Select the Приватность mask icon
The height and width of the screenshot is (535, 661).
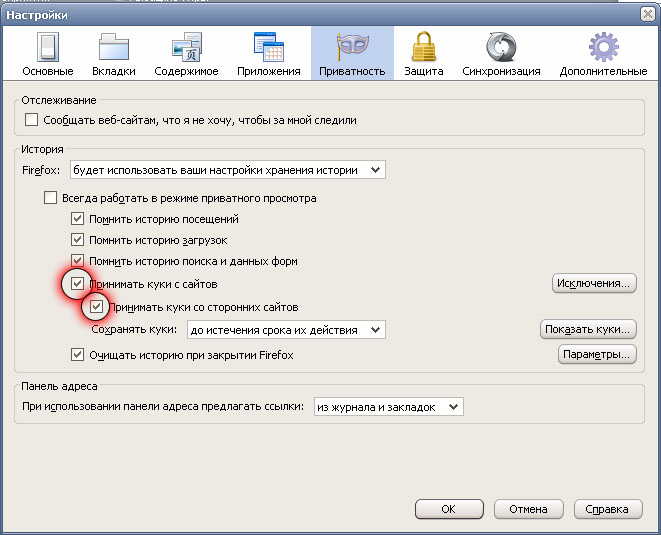[352, 49]
